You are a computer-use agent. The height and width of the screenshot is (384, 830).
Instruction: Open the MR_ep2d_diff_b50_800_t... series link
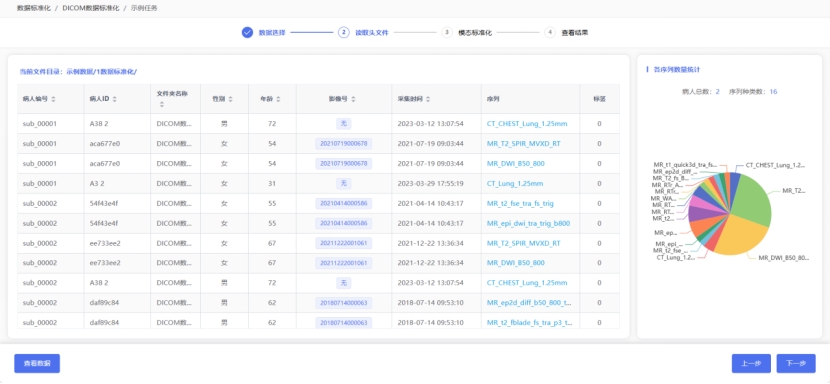point(529,303)
